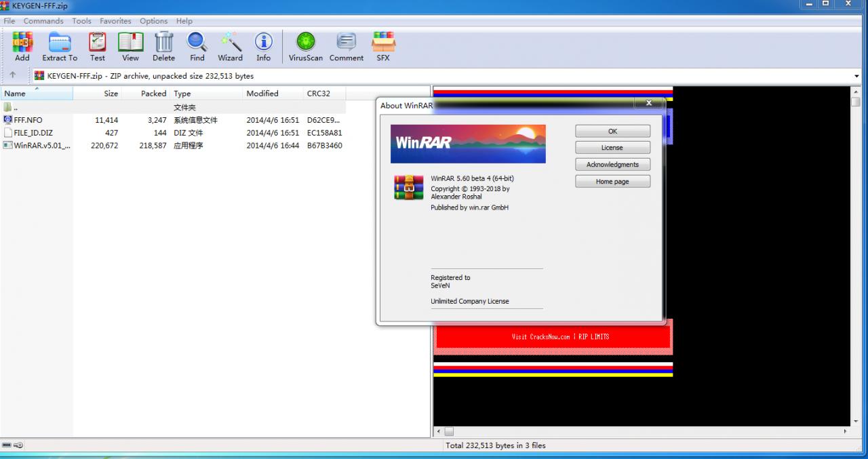The image size is (868, 459).
Task: Click the preview pane horizontal scrollbar thumb
Action: pyautogui.click(x=449, y=431)
